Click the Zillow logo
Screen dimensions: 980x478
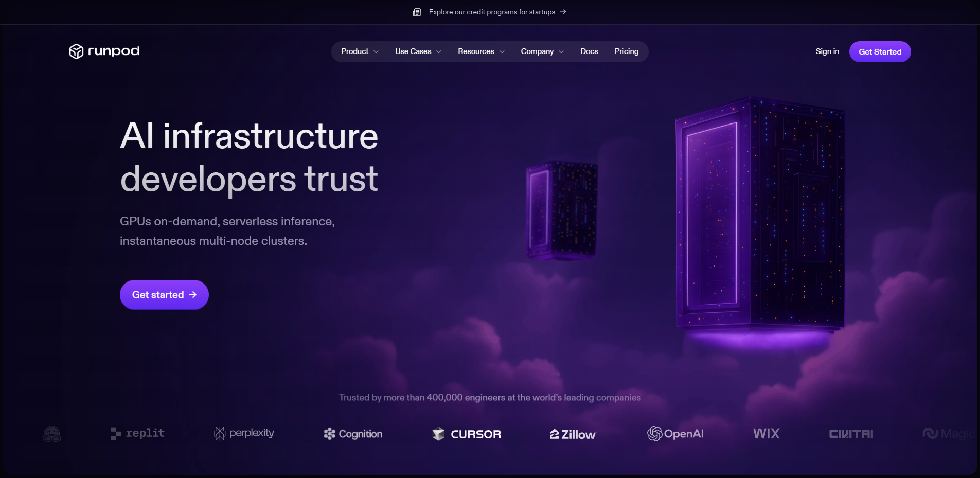click(x=573, y=435)
